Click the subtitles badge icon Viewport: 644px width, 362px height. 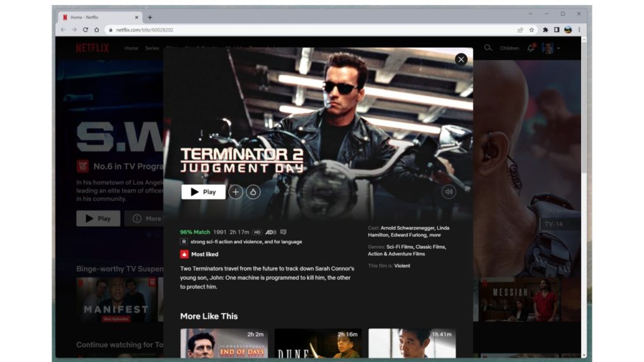tap(283, 233)
